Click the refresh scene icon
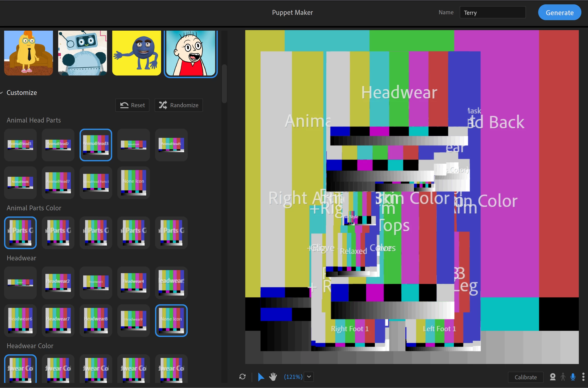The height and width of the screenshot is (388, 588). tap(242, 377)
